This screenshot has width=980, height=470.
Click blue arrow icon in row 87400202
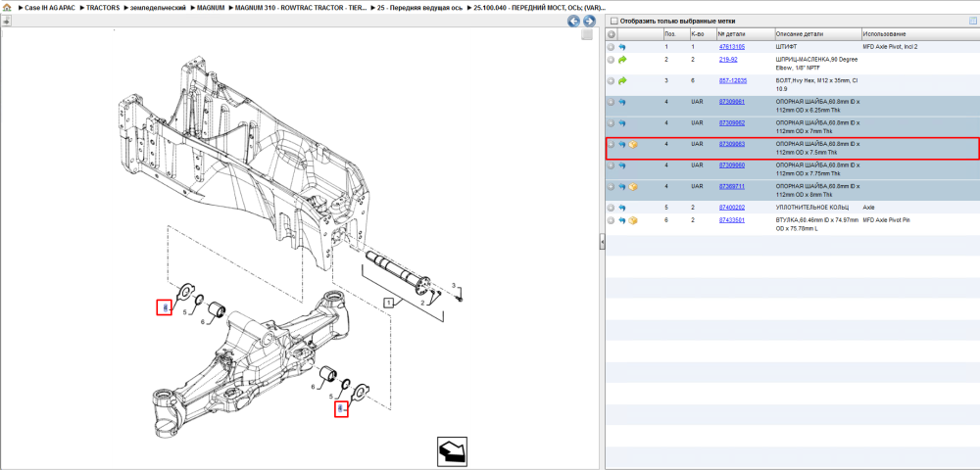pyautogui.click(x=622, y=208)
